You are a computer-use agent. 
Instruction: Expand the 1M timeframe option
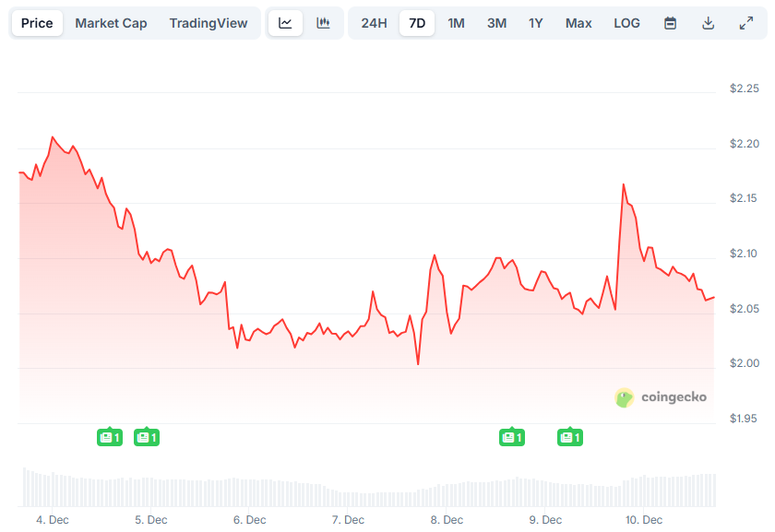pyautogui.click(x=456, y=23)
